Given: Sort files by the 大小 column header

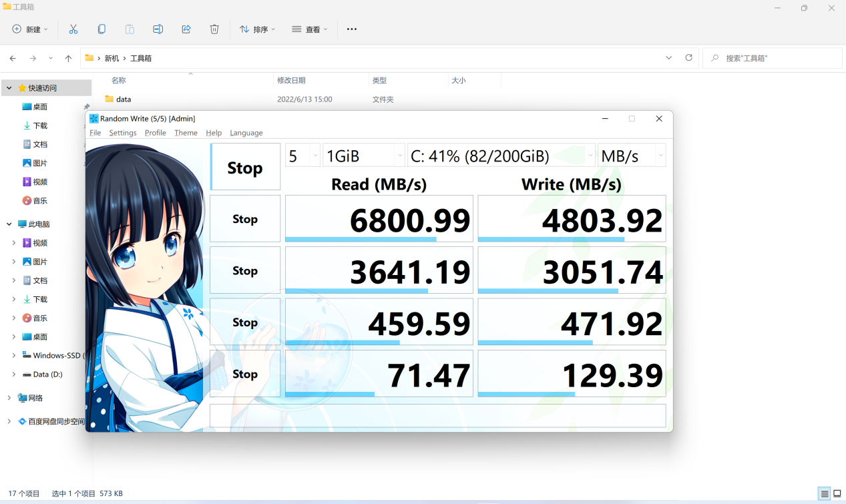Looking at the screenshot, I should (459, 80).
